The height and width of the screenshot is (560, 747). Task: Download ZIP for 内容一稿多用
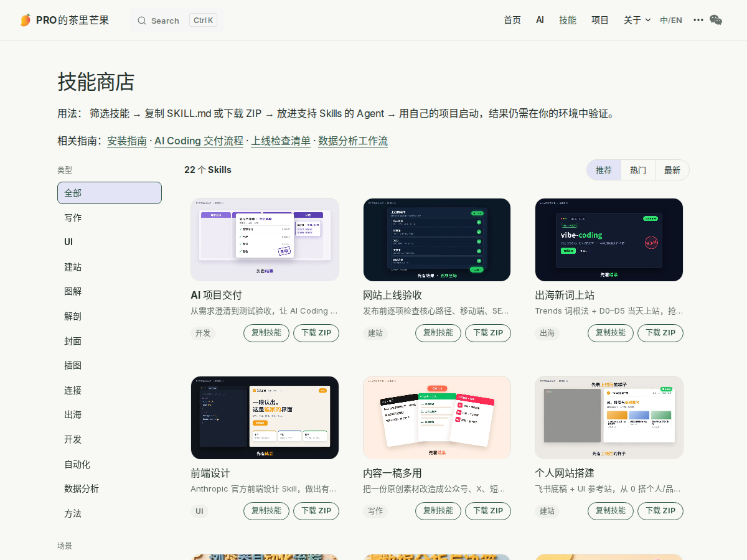click(x=488, y=511)
